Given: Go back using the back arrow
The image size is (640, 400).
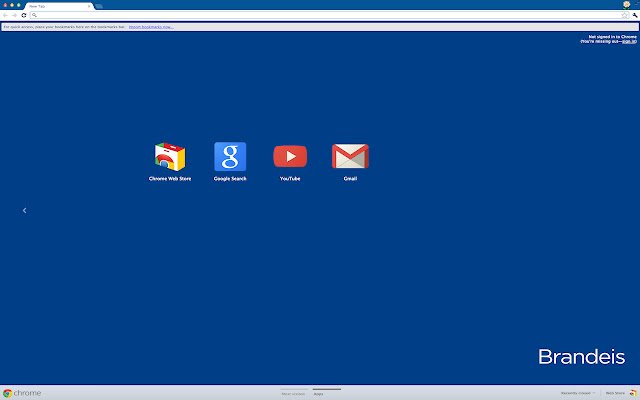Looking at the screenshot, I should click(5, 15).
